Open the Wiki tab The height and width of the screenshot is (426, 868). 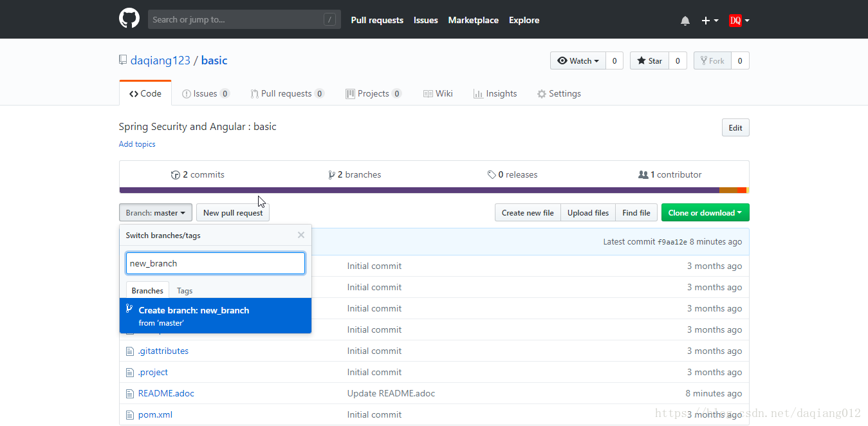[x=438, y=93]
